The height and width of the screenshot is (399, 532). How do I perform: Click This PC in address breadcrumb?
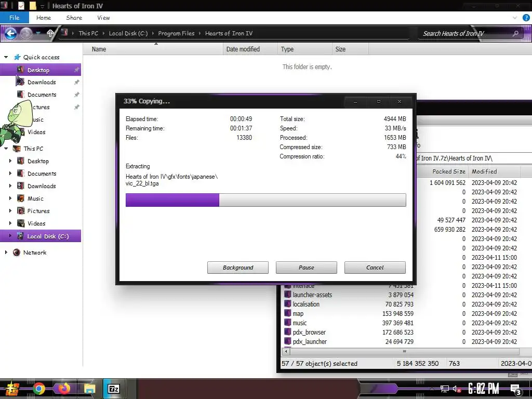[88, 33]
